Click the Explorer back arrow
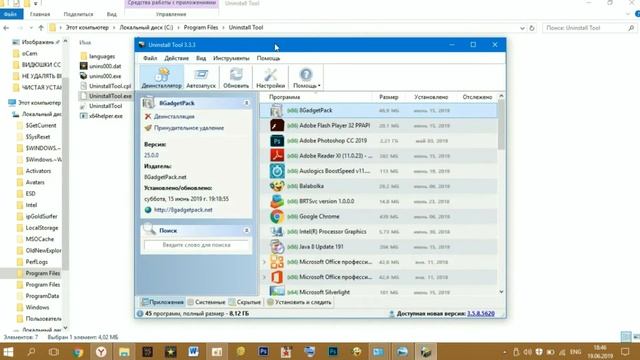This screenshot has width=640, height=360. pyautogui.click(x=6, y=28)
